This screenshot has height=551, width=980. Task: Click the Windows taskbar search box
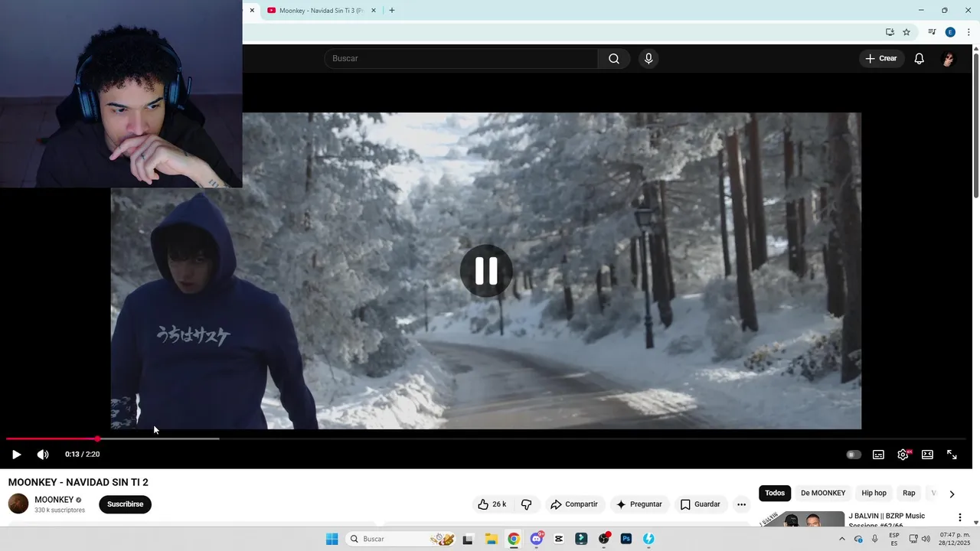pyautogui.click(x=400, y=539)
